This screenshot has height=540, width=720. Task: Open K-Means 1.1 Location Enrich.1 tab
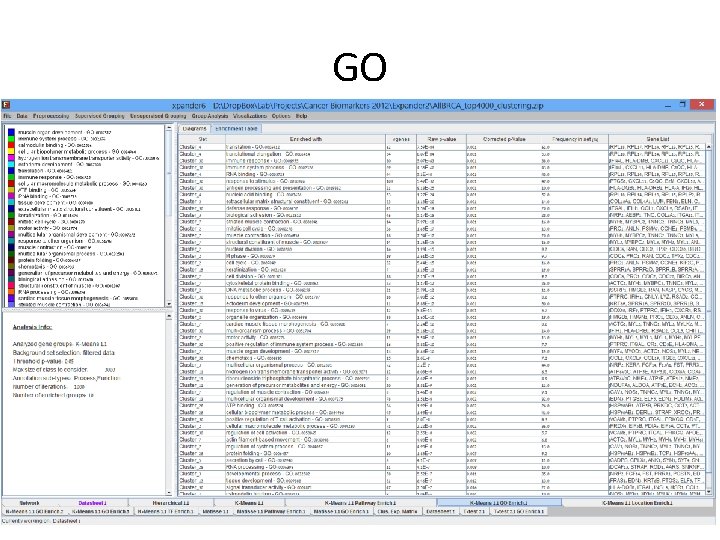637,503
